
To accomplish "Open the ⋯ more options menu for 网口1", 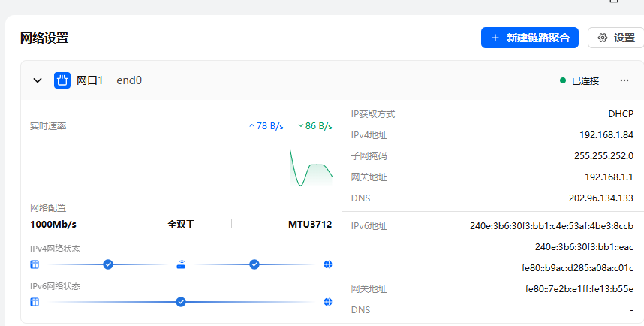I will 624,80.
